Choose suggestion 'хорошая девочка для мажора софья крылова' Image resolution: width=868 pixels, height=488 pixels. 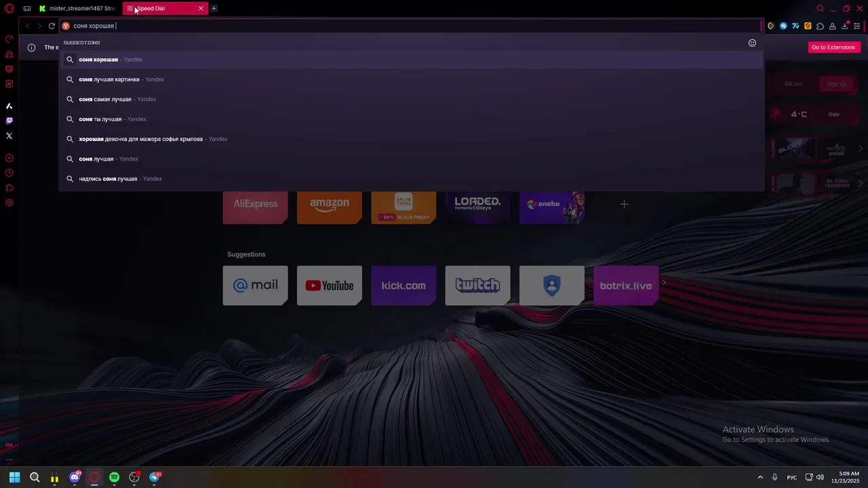(412, 139)
